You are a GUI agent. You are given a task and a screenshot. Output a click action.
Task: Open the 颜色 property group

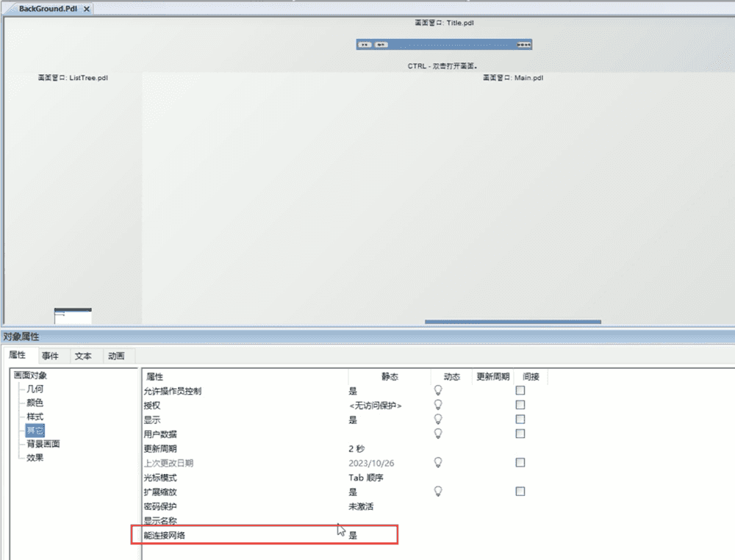35,403
